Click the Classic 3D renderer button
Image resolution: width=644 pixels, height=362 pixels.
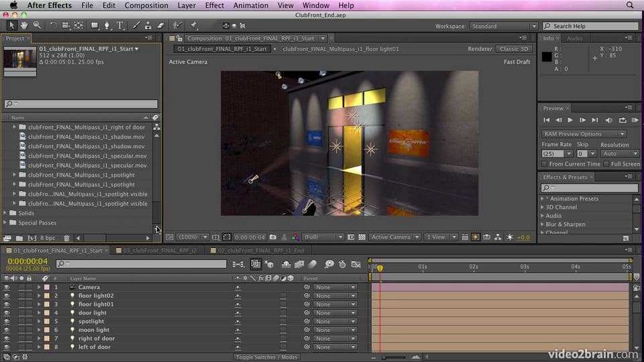pyautogui.click(x=514, y=49)
